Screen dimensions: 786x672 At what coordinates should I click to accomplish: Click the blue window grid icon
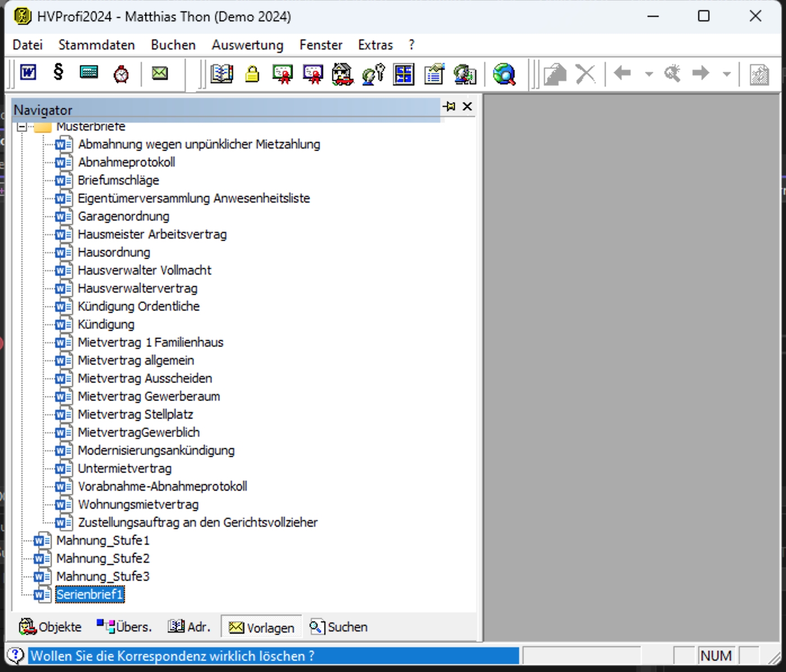coord(404,74)
